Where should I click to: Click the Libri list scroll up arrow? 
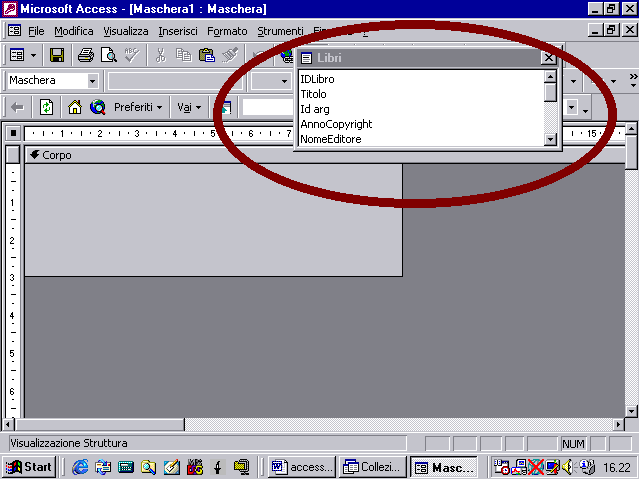tap(551, 77)
